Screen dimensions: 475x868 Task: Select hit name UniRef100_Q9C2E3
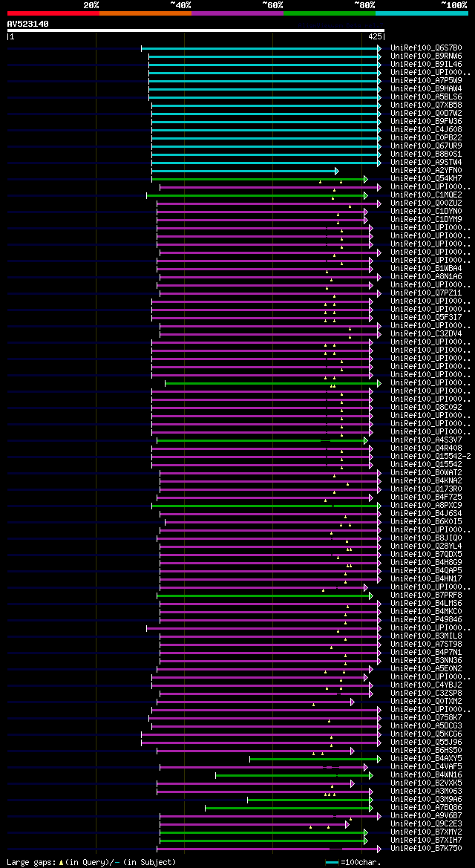426,823
